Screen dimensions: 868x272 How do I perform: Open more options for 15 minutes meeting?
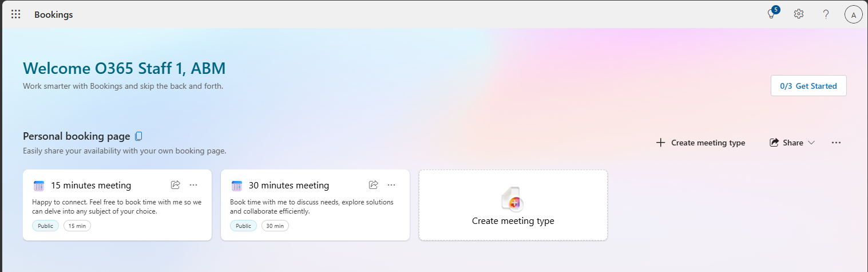click(x=193, y=184)
